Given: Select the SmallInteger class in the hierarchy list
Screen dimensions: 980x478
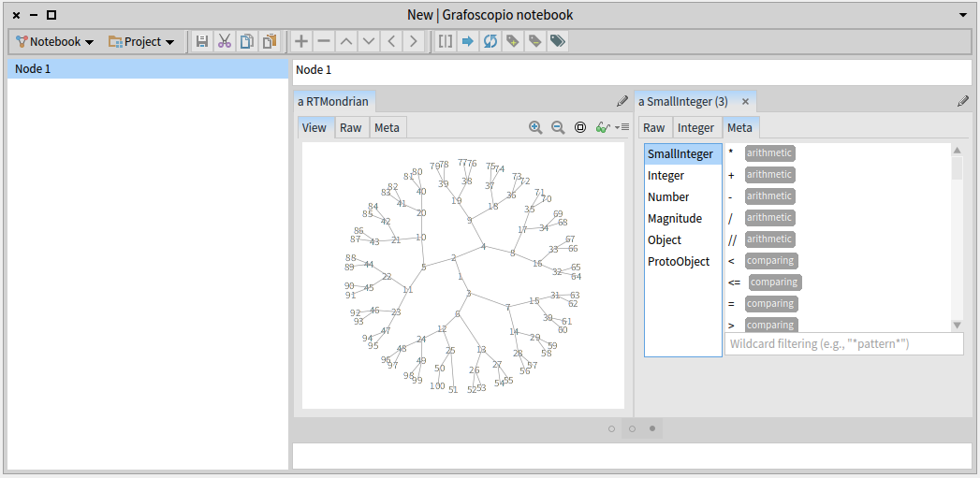Looking at the screenshot, I should coord(683,153).
